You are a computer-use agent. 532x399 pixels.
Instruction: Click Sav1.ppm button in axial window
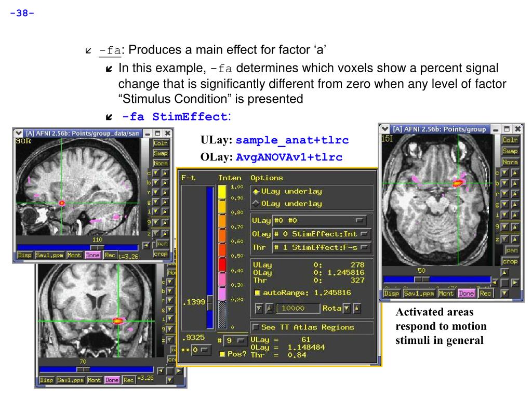coord(419,293)
